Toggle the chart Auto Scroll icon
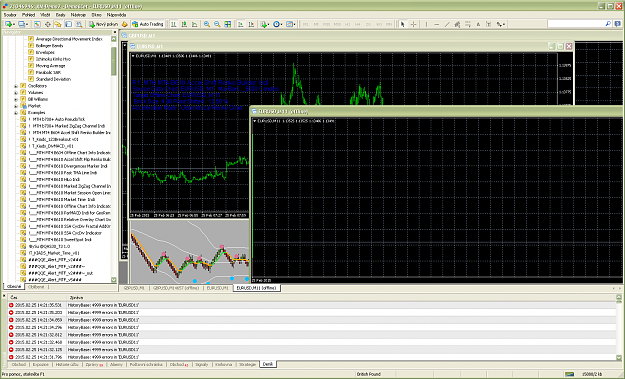 tap(241, 24)
